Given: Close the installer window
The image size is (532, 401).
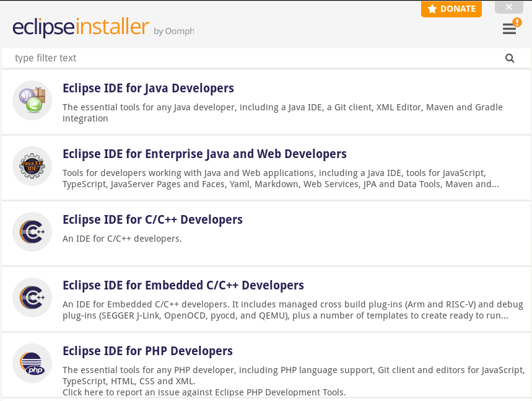Looking at the screenshot, I should click(509, 7).
